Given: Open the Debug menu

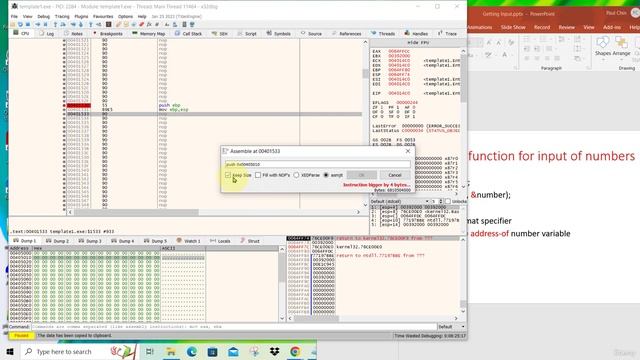Looking at the screenshot, I should point(43,17).
